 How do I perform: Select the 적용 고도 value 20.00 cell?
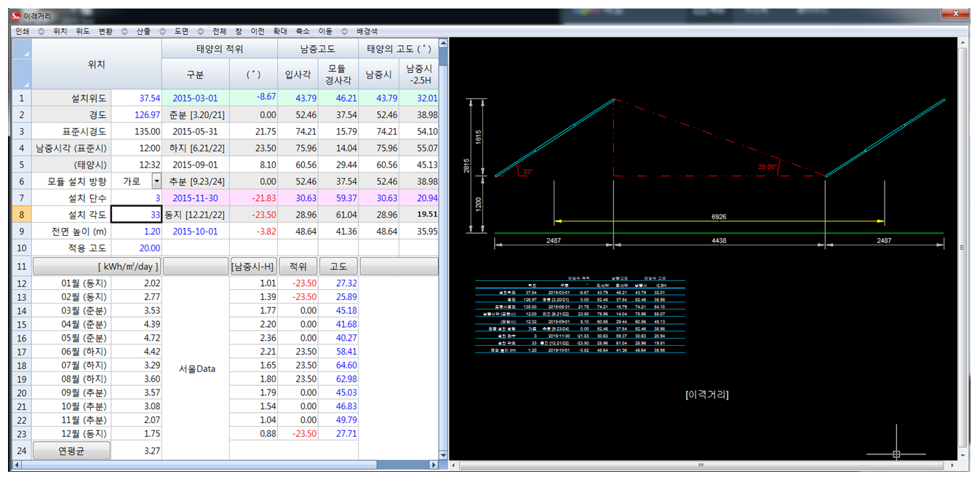pos(136,248)
